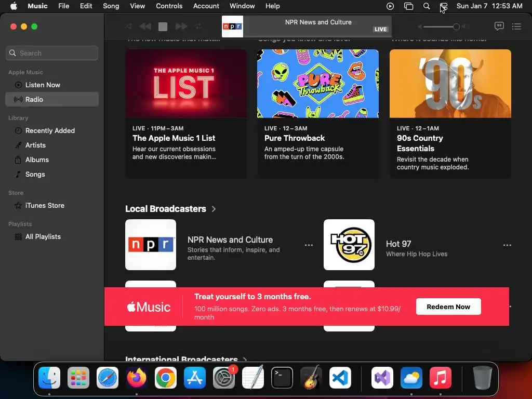Open Visual Studio Code from the dock
This screenshot has width=532, height=399.
pos(340,378)
